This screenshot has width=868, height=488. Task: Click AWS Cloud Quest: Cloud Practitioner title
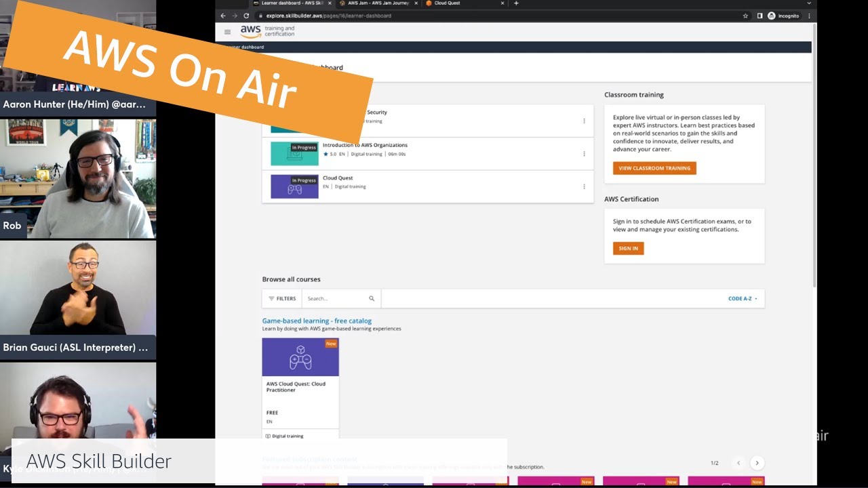coord(296,387)
